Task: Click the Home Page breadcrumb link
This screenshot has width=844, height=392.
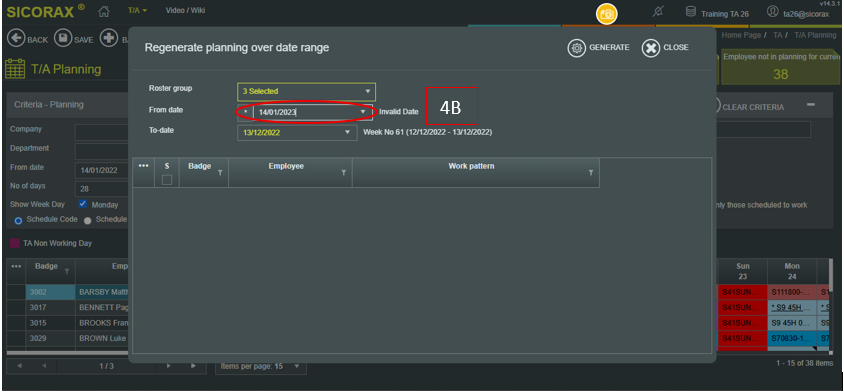Action: 741,35
